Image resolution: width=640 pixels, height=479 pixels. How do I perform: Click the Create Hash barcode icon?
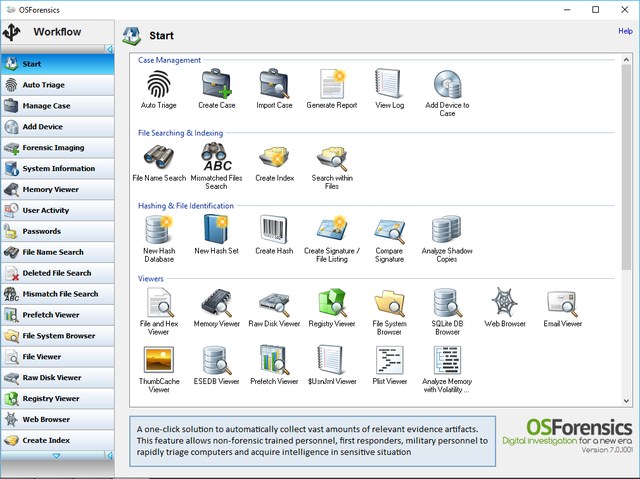point(274,230)
